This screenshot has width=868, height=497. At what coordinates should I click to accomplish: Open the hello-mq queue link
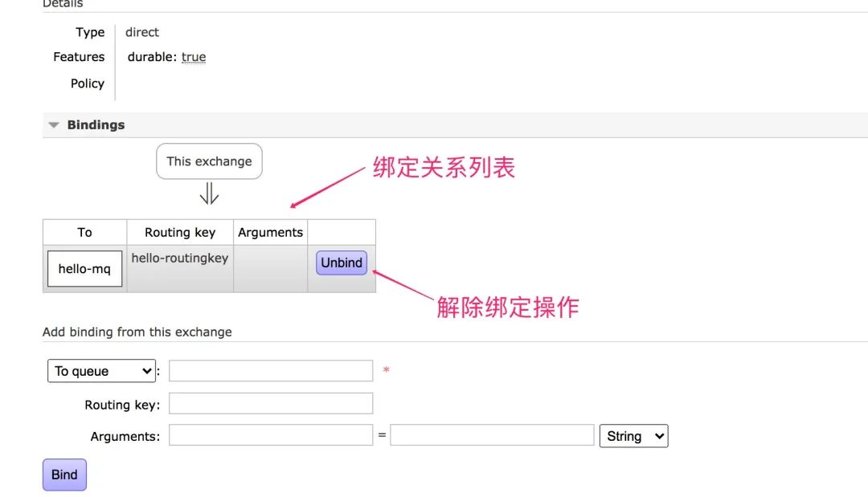[x=84, y=269]
